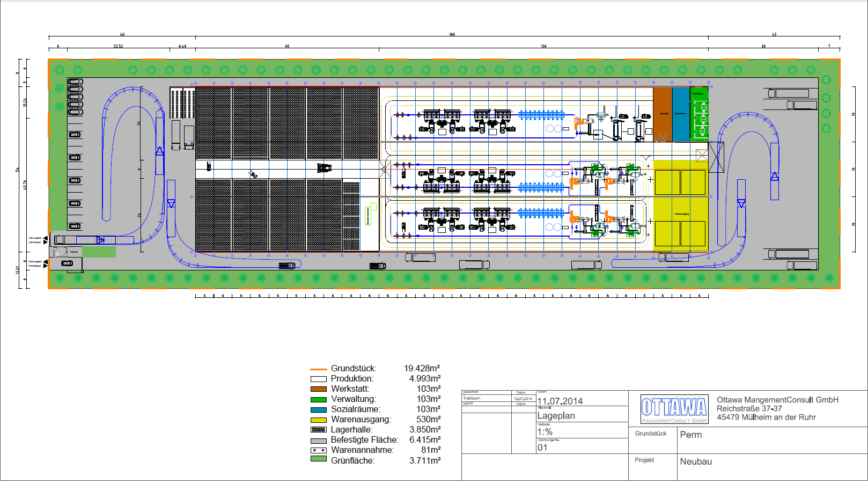The height and width of the screenshot is (491, 868).
Task: Click the 81m² Warenannahme value
Action: tap(431, 450)
